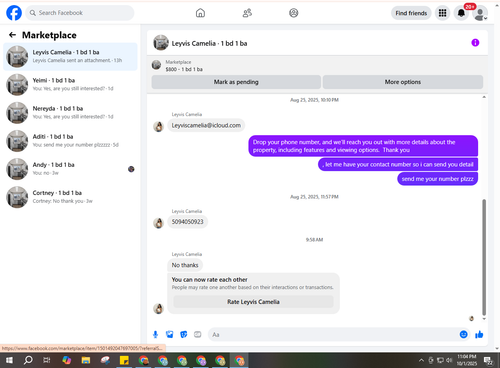500x368 pixels.
Task: Open Sticky Notes from the taskbar
Action: tap(124, 360)
